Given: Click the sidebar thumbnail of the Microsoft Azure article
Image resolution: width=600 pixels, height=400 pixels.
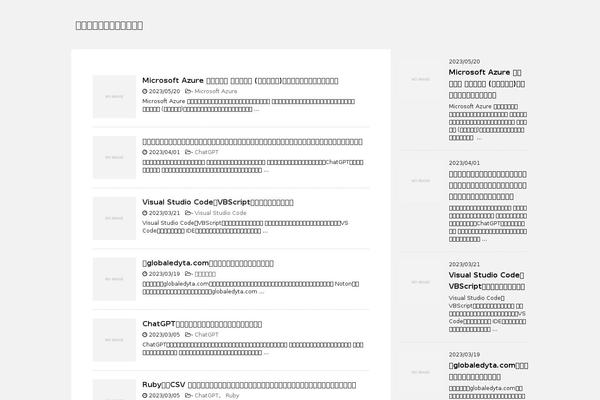Looking at the screenshot, I should (421, 79).
